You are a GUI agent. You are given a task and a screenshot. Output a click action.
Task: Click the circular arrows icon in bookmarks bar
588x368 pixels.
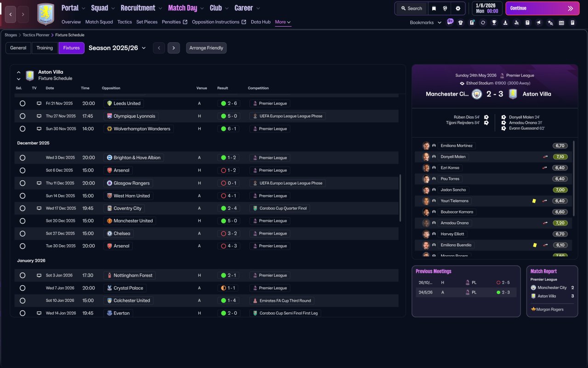tap(483, 23)
